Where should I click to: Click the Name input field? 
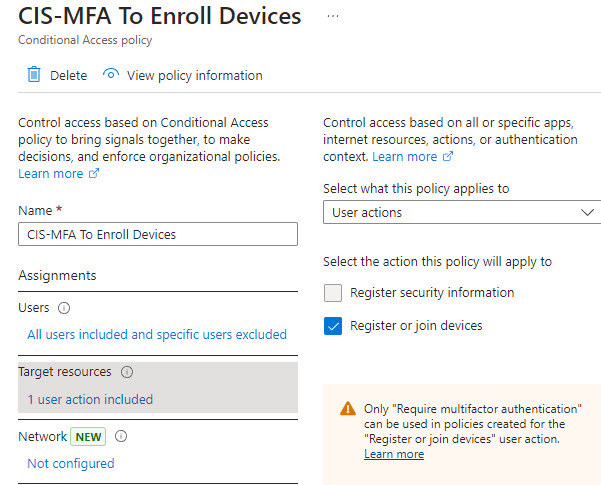[158, 234]
